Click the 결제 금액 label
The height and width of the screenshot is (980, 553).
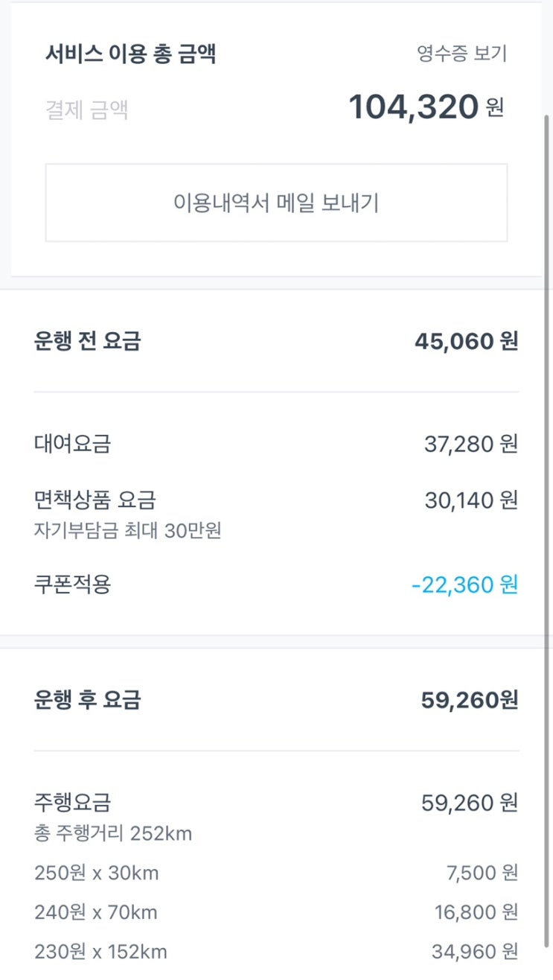86,111
